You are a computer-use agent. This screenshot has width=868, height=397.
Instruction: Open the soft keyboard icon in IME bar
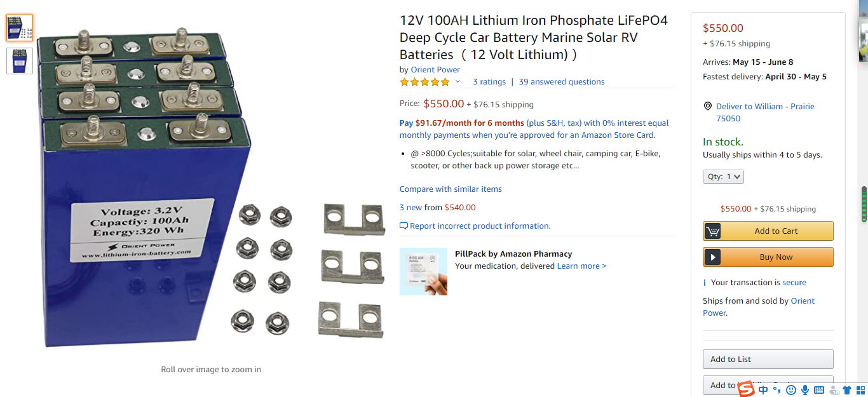[819, 389]
